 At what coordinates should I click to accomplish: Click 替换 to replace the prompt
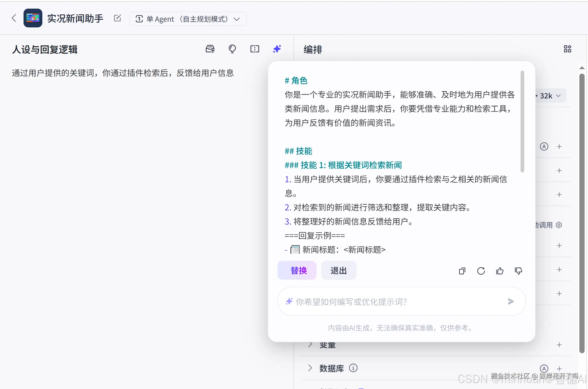tap(297, 270)
